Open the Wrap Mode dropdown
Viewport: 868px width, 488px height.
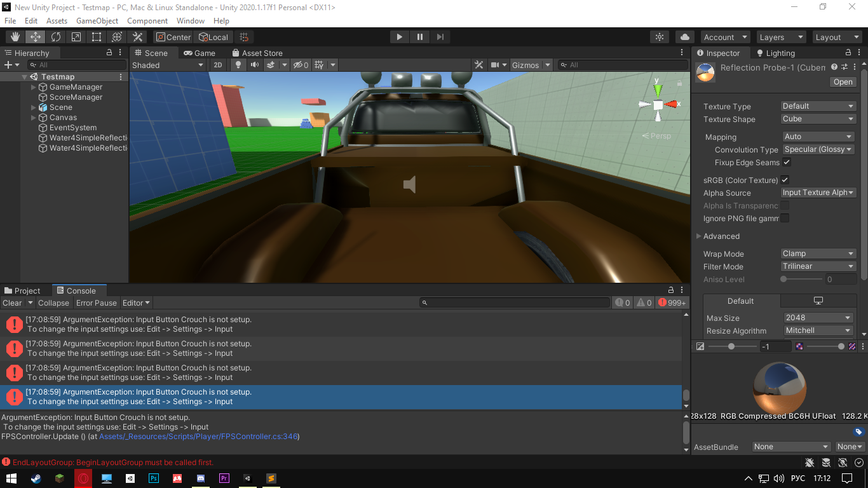point(818,254)
